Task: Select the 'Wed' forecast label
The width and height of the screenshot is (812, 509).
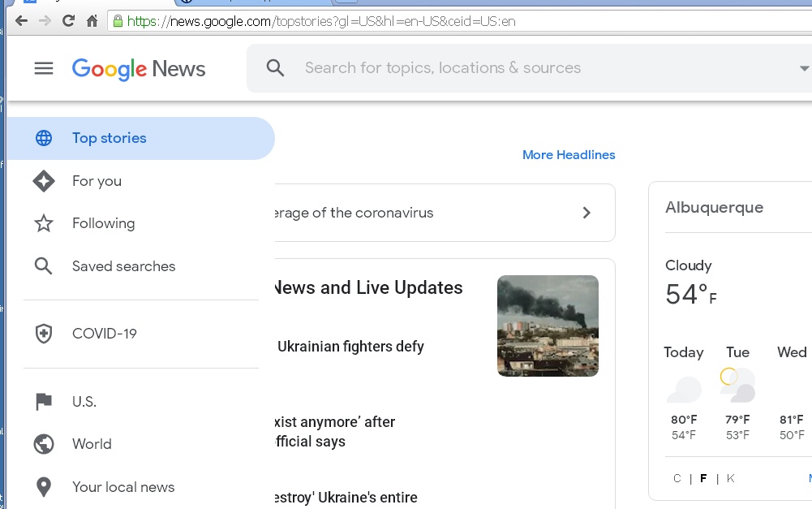Action: [x=792, y=352]
